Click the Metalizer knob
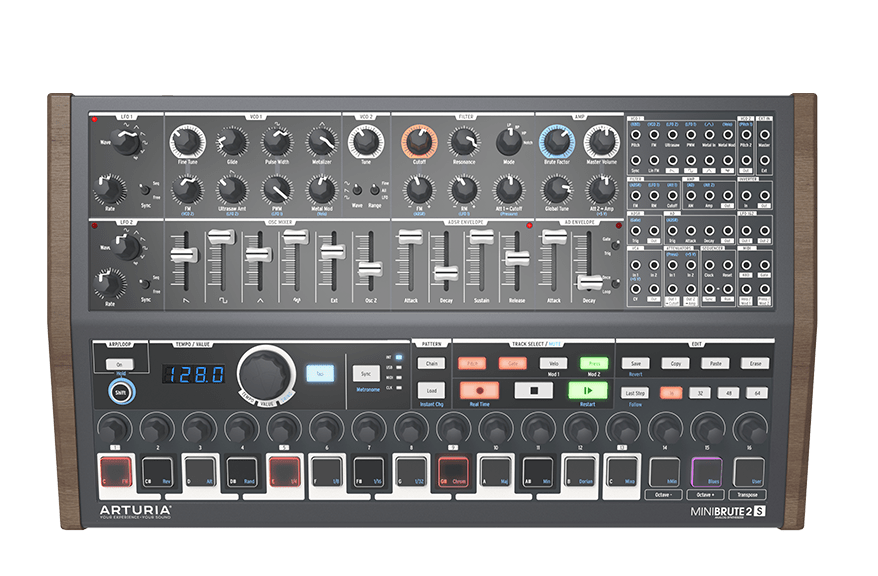The image size is (878, 576). [321, 142]
